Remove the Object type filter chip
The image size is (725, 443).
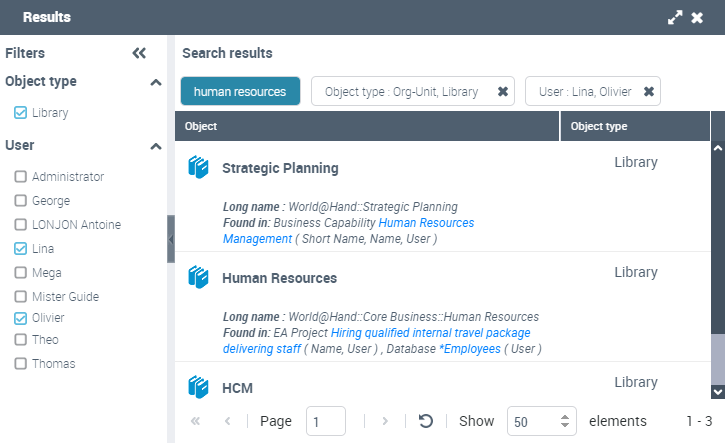503,92
